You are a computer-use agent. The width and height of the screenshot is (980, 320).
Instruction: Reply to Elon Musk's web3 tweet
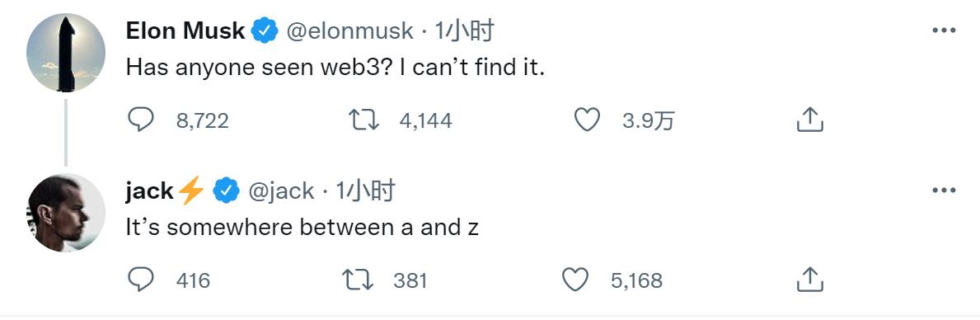point(141,120)
